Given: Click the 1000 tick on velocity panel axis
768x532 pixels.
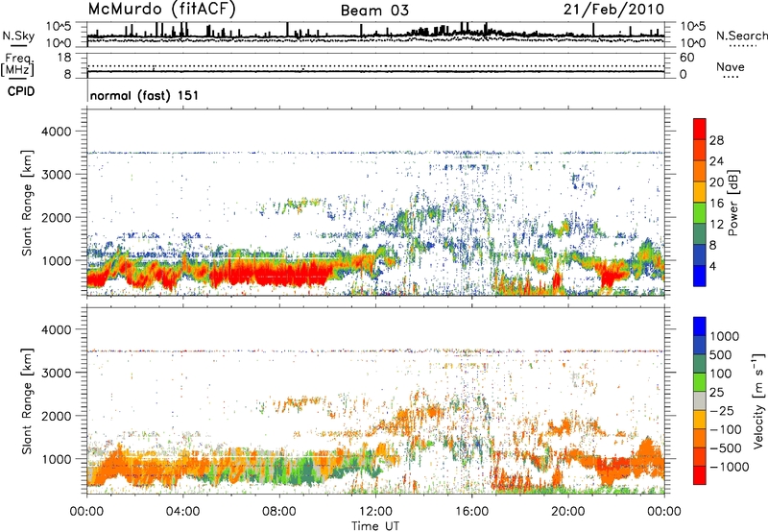Looking at the screenshot, I should pos(57,459).
